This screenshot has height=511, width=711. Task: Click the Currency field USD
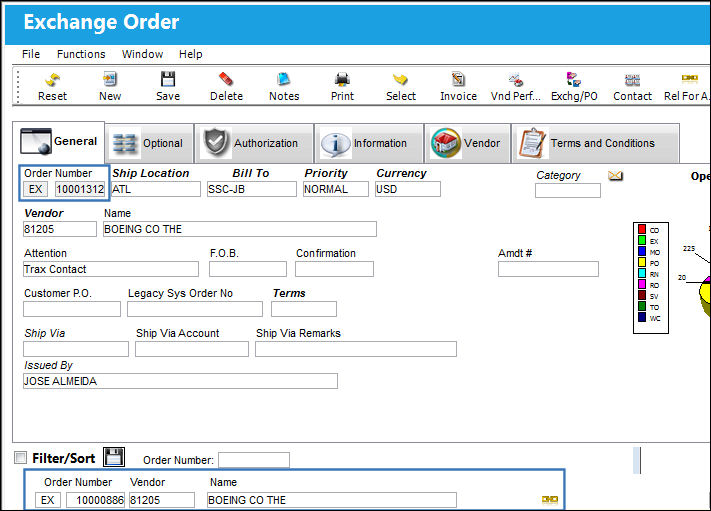click(408, 189)
